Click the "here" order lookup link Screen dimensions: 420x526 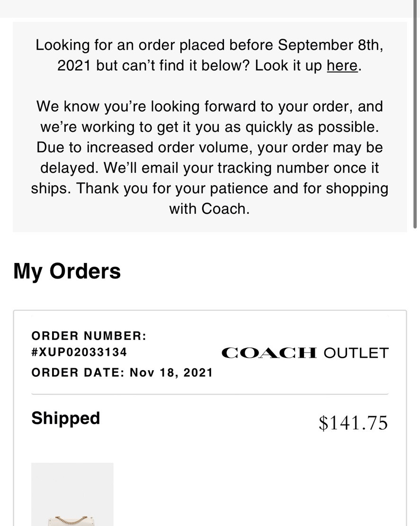click(342, 65)
